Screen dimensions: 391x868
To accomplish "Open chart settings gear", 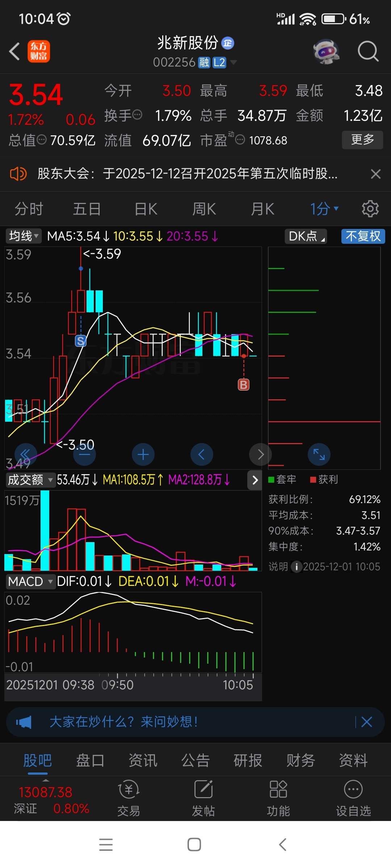I will 370,209.
